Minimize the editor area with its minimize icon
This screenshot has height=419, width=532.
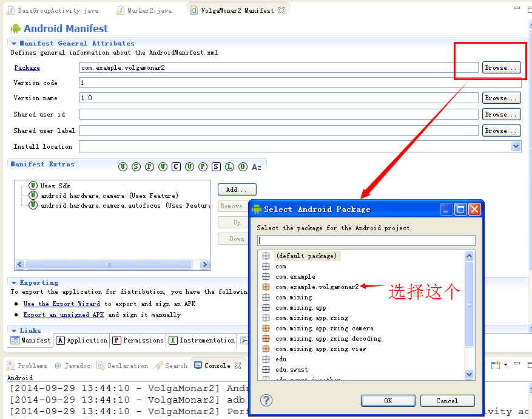[517, 8]
